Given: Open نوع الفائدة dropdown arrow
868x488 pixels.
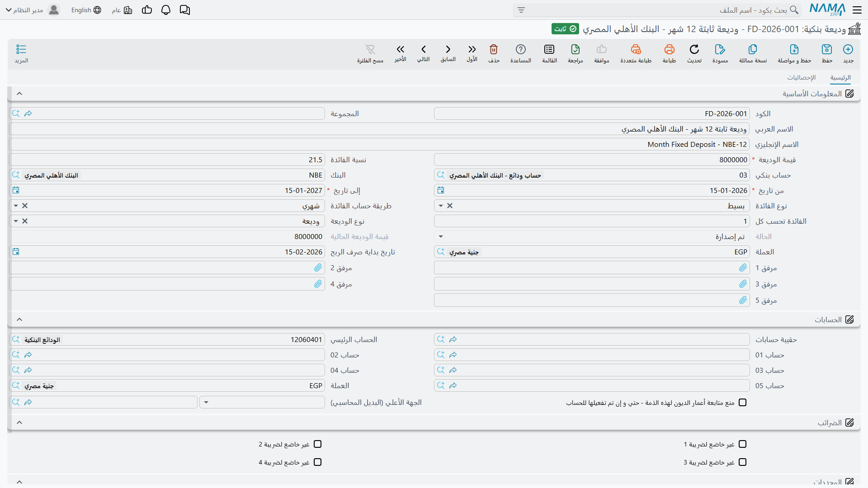Looking at the screenshot, I should (441, 206).
